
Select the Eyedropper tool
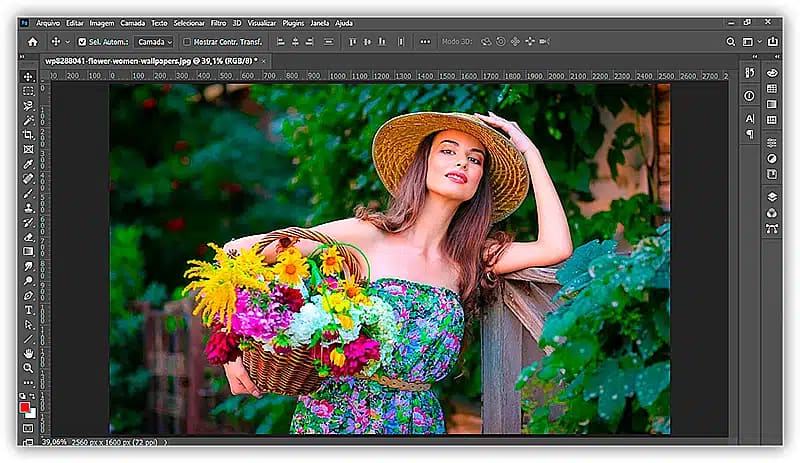pos(28,164)
